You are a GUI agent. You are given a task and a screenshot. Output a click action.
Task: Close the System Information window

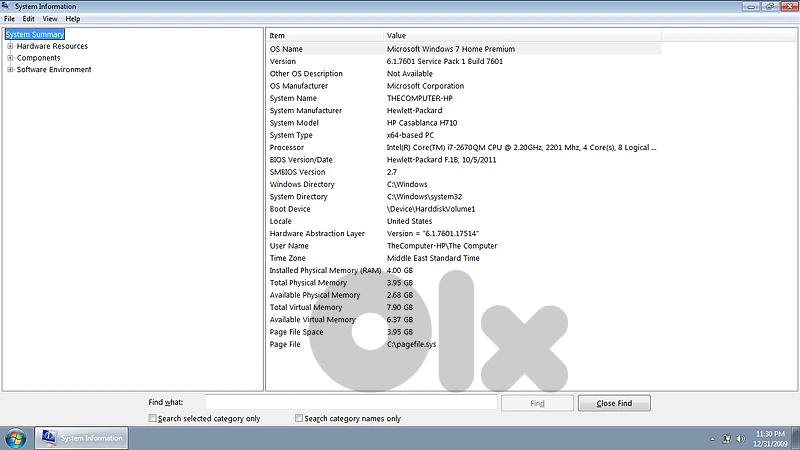[x=789, y=6]
